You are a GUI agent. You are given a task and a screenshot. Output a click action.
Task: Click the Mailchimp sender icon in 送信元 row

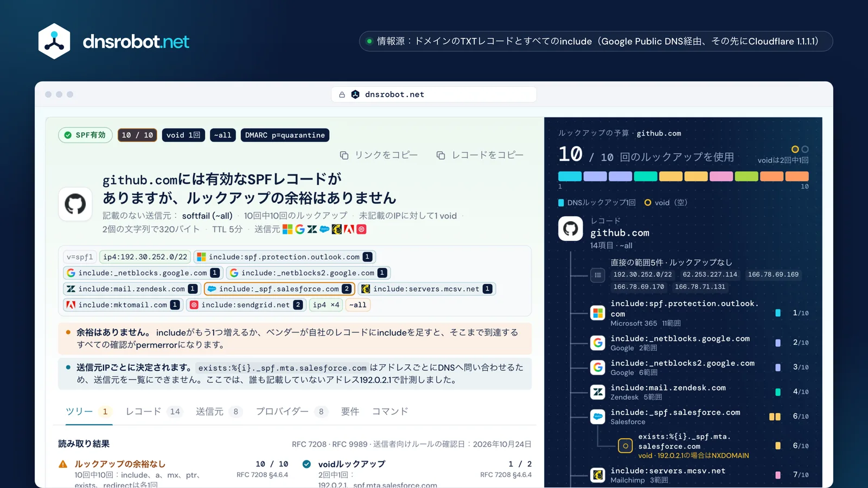coord(337,229)
